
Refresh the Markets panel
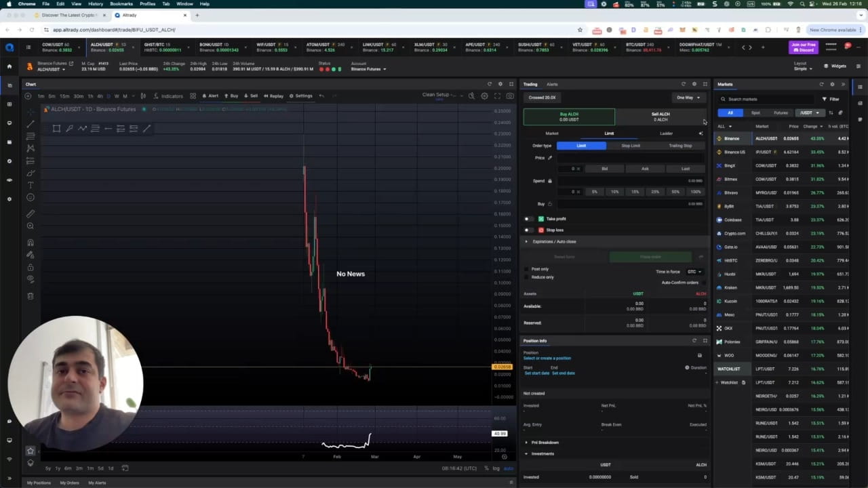[821, 84]
